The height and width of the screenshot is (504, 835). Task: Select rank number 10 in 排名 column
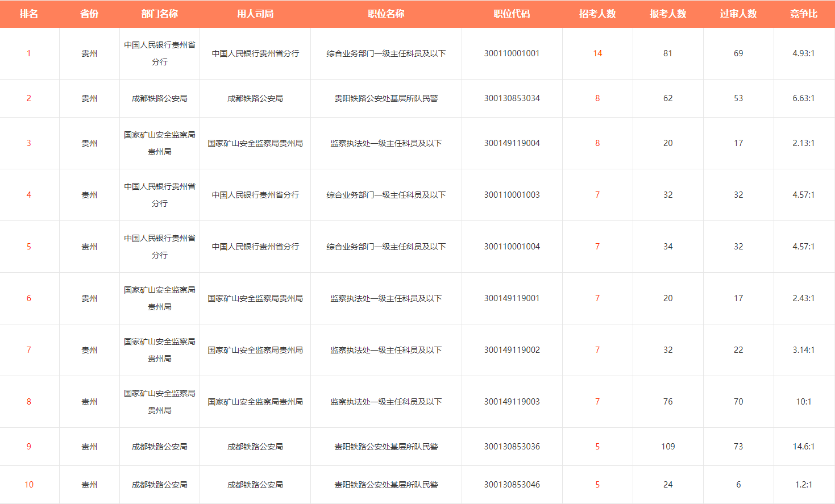tap(29, 485)
